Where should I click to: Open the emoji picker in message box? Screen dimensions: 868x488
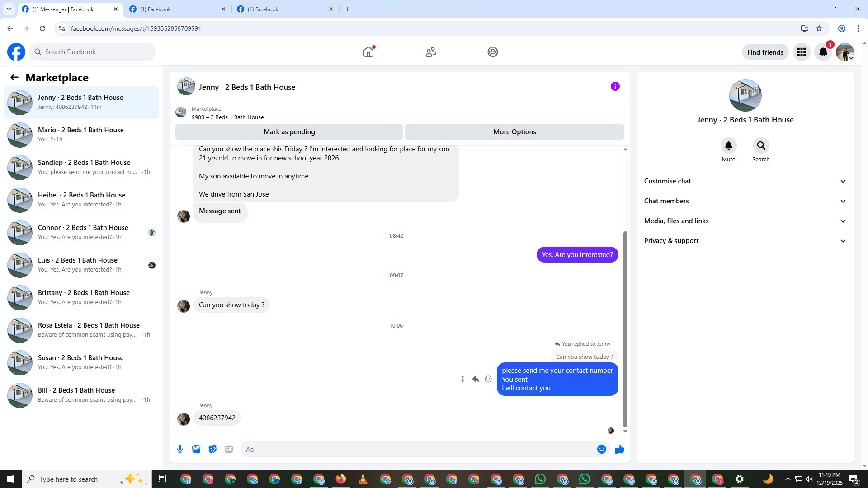click(x=601, y=449)
